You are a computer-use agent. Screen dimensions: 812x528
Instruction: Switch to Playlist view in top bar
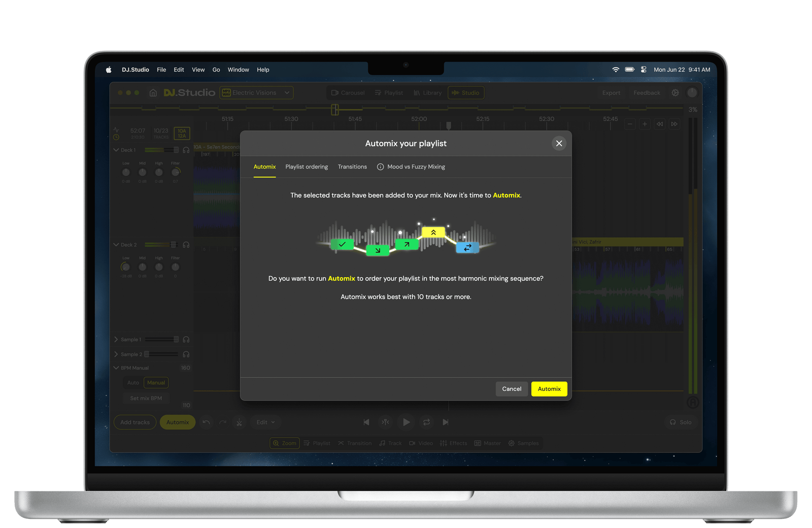click(389, 93)
